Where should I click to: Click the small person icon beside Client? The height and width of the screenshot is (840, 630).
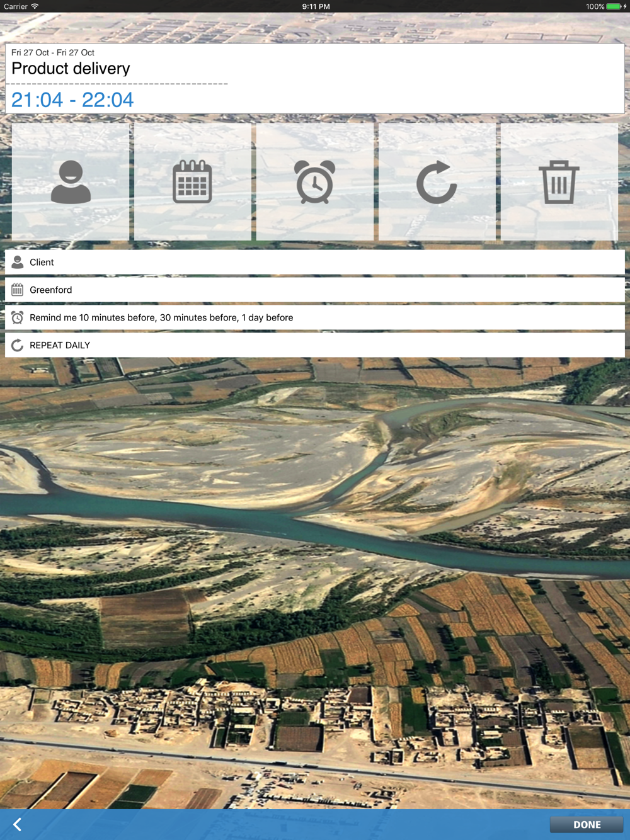click(18, 262)
